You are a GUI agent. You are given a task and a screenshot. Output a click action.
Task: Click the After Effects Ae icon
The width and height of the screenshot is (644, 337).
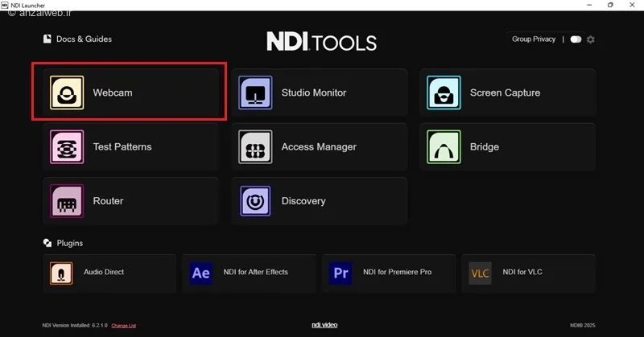[200, 273]
